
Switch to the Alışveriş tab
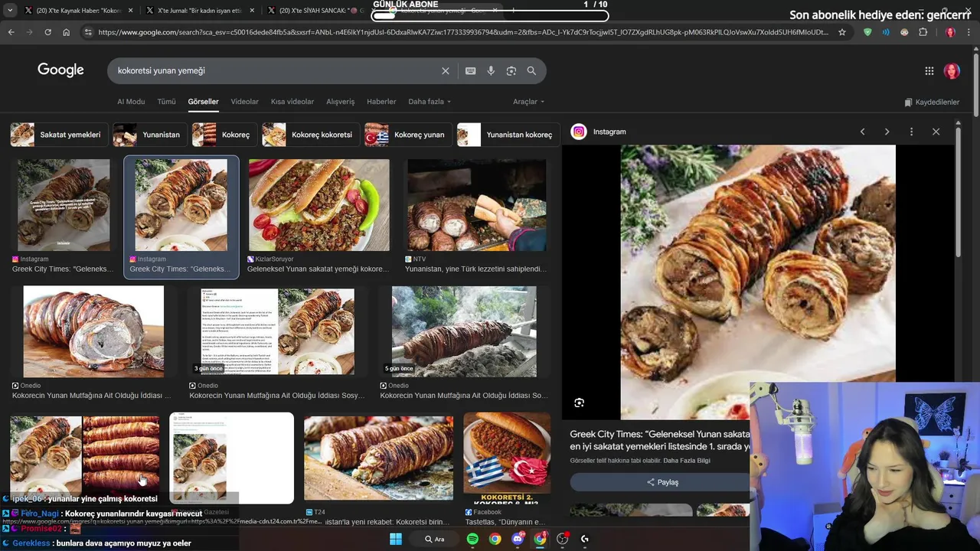[341, 102]
